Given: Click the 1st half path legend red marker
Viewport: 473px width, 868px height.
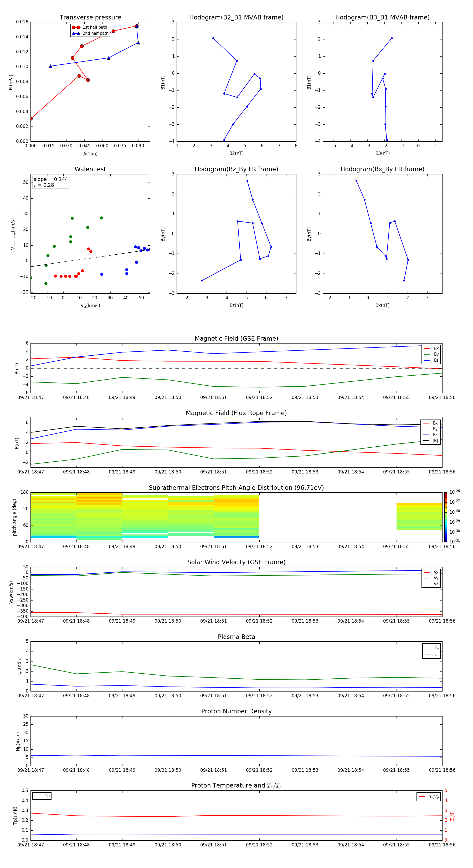Looking at the screenshot, I should [x=76, y=28].
